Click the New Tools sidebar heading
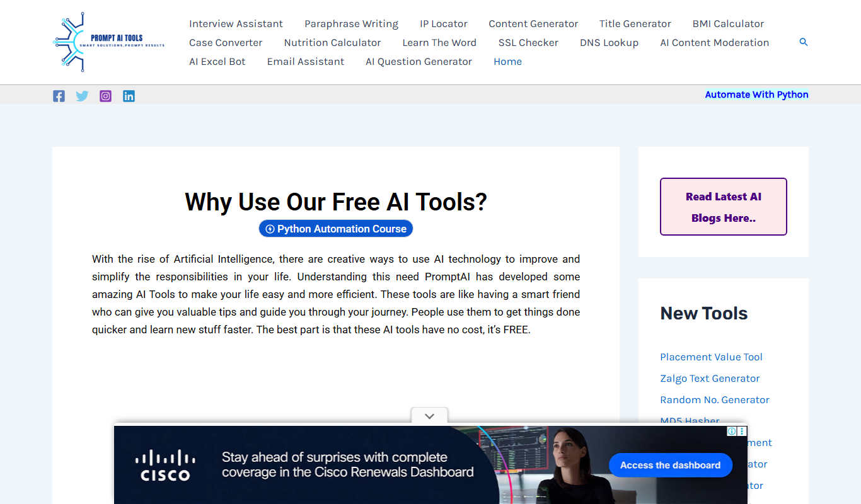 (704, 313)
